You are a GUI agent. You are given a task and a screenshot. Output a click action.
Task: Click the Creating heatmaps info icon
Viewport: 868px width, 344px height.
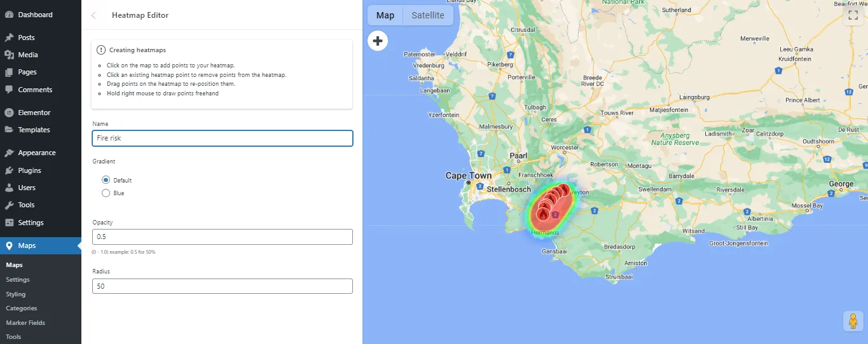[x=101, y=50]
